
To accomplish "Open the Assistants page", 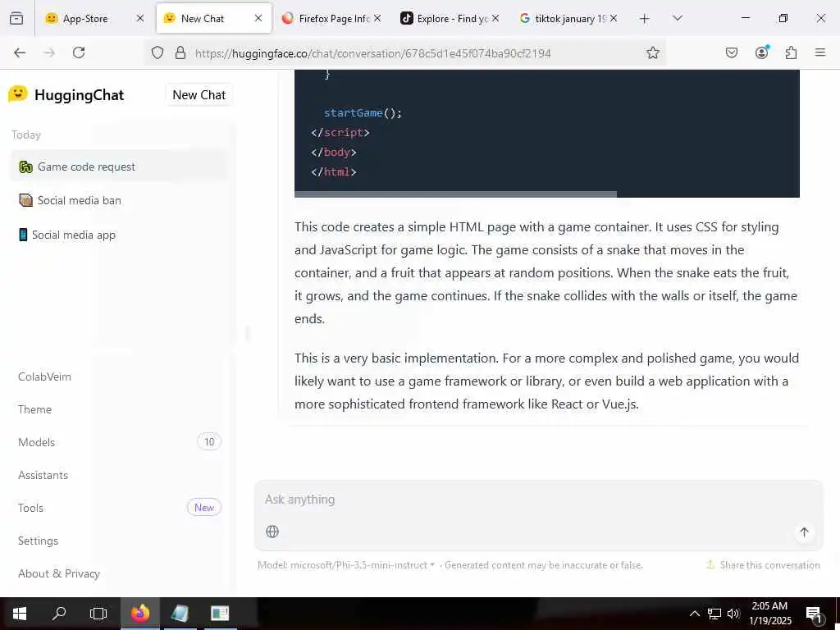I will 43,475.
